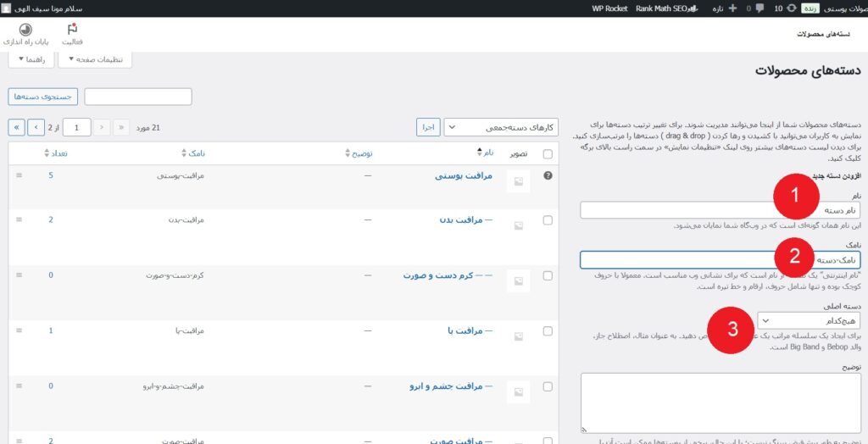
Task: Click count 1 link for مراقبت پا
Action: click(50, 330)
